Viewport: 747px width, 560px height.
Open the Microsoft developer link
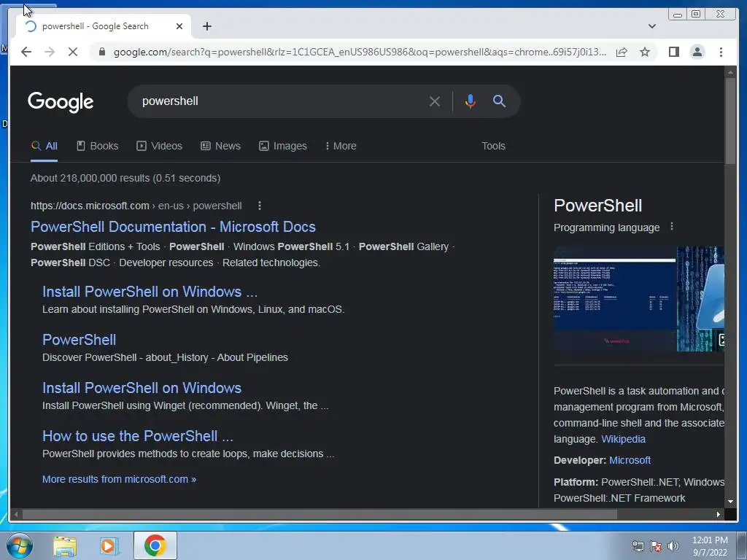[630, 460]
